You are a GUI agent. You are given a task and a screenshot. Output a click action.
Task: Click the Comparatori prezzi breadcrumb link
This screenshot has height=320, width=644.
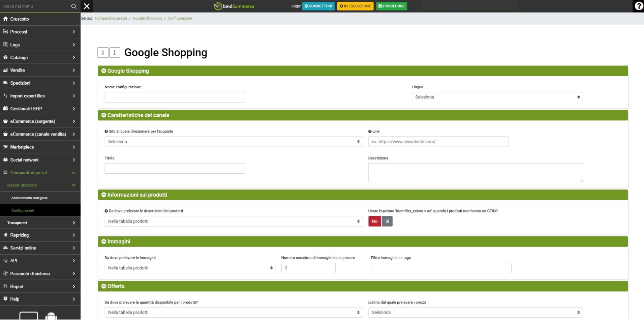tap(111, 18)
